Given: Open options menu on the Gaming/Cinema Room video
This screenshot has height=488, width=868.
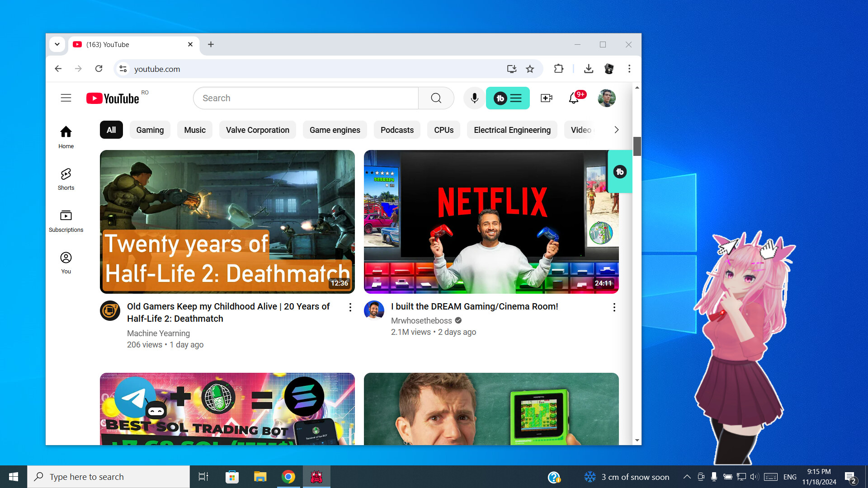Looking at the screenshot, I should [x=614, y=307].
